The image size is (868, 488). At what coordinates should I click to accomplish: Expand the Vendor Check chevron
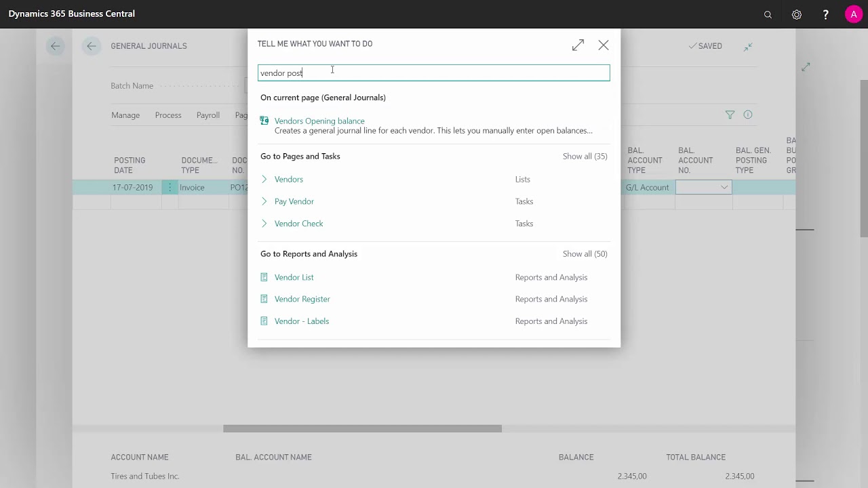click(264, 223)
